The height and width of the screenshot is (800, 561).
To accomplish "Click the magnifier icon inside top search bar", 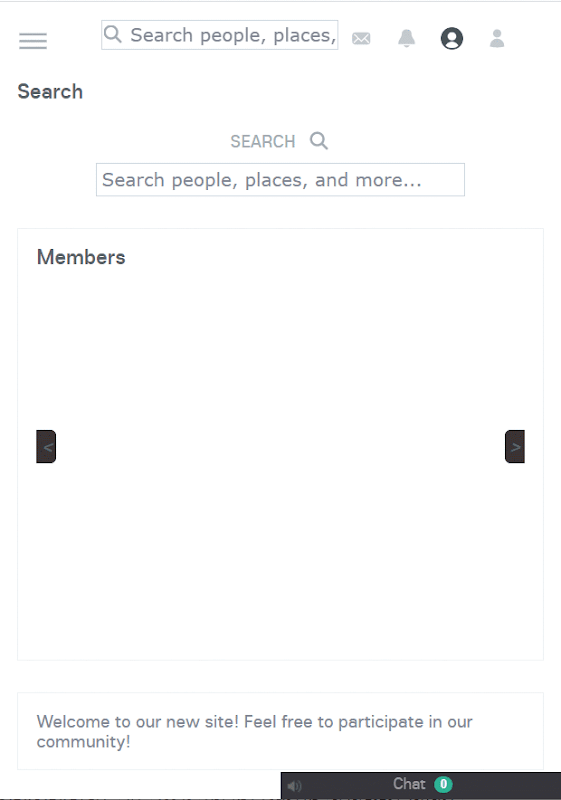I will (112, 34).
